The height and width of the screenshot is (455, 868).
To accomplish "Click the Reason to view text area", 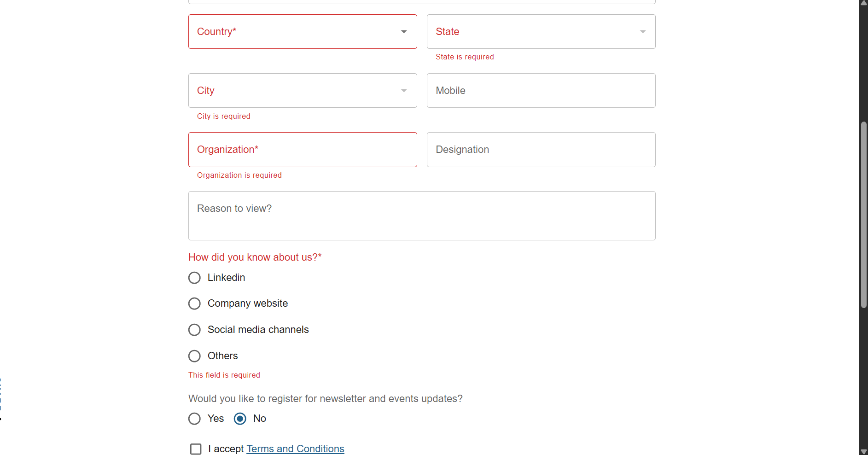I will point(421,216).
